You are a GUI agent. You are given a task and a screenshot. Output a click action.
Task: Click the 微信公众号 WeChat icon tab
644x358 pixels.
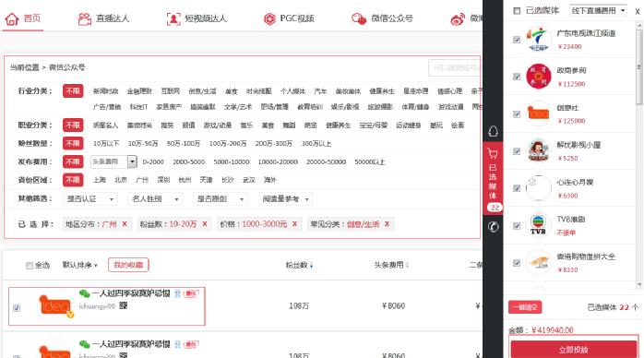[359, 18]
